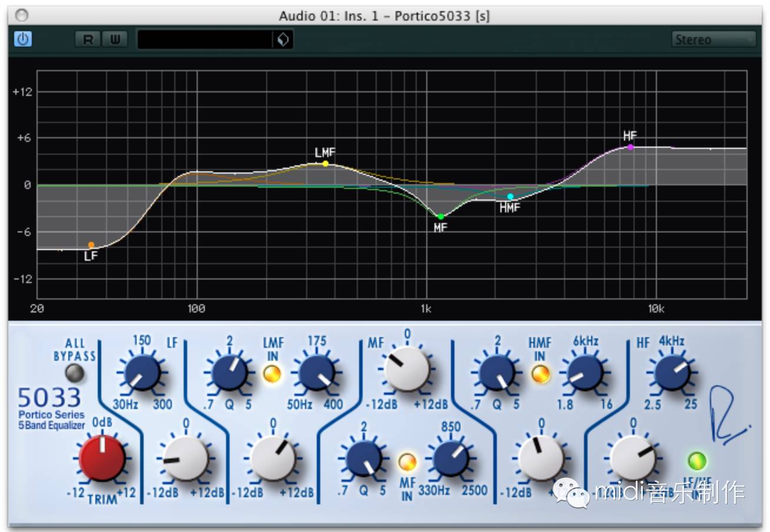The height and width of the screenshot is (532, 770).
Task: Click the MF frequency knob 330Hz-2500
Action: pos(451,459)
